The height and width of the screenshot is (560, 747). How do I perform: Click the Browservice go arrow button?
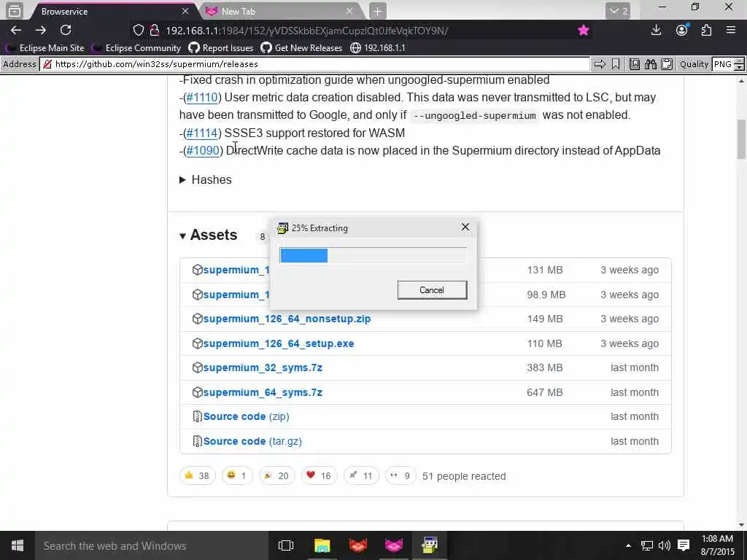pyautogui.click(x=600, y=64)
